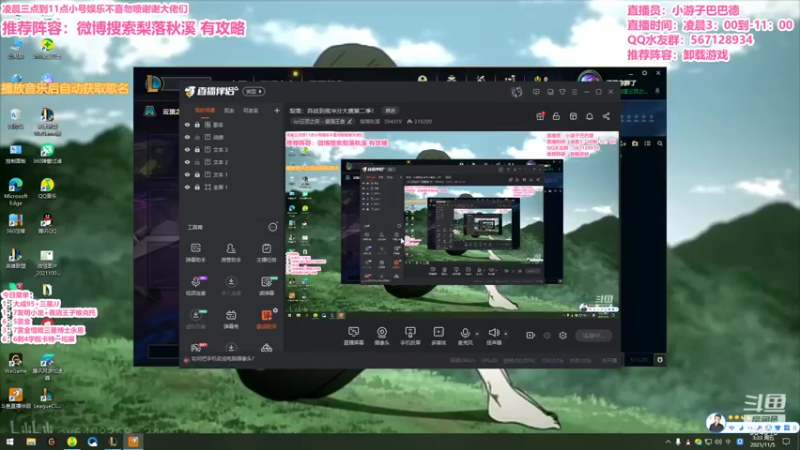The width and height of the screenshot is (800, 450).
Task: Switch to the active orange scene tab
Action: [205, 110]
